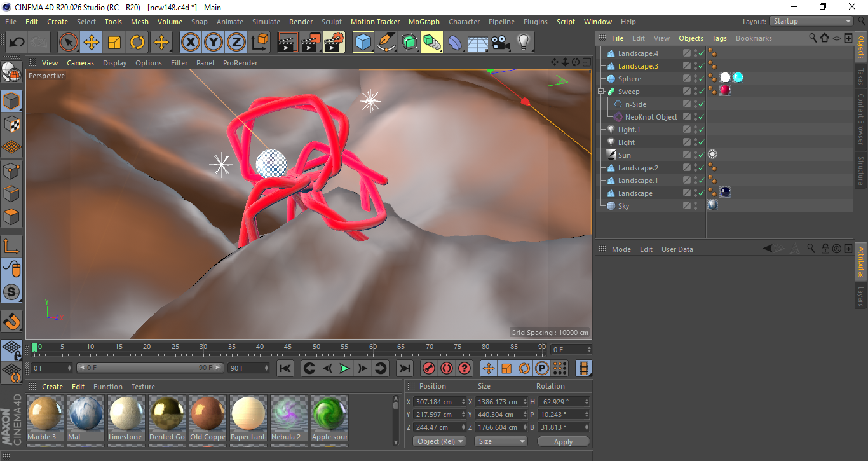Open the Object (Rel) dropdown
This screenshot has height=461, width=868.
[439, 441]
